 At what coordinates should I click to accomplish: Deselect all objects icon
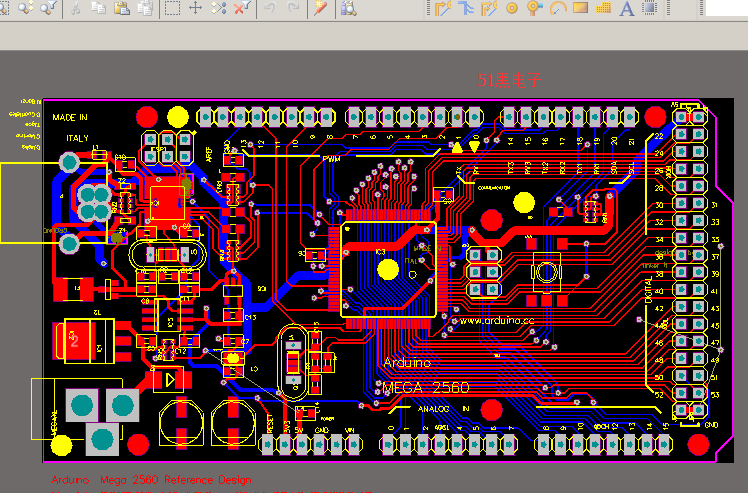point(218,8)
